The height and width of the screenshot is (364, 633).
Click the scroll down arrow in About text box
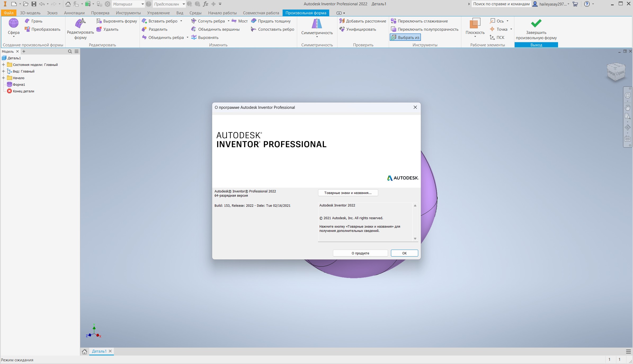click(415, 239)
